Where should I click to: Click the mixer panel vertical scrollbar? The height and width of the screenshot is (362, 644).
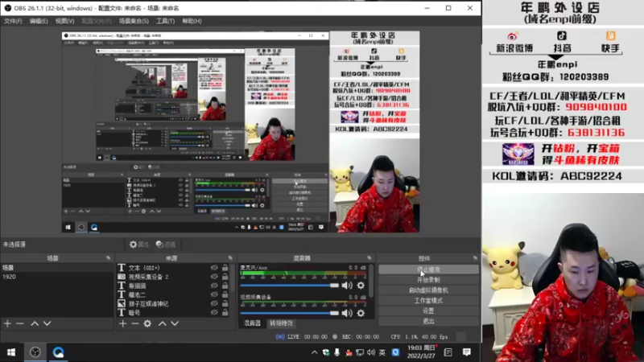[x=371, y=281]
